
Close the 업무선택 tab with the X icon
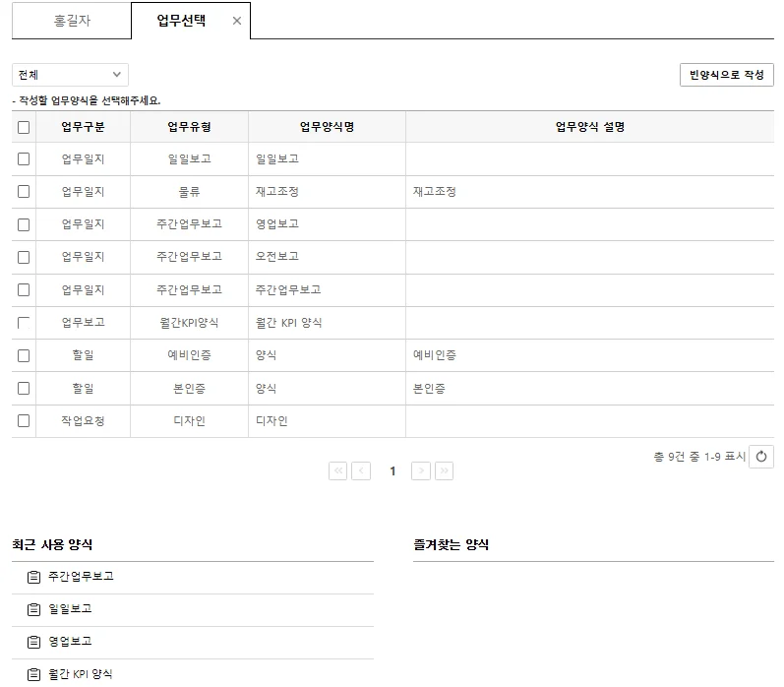point(236,21)
